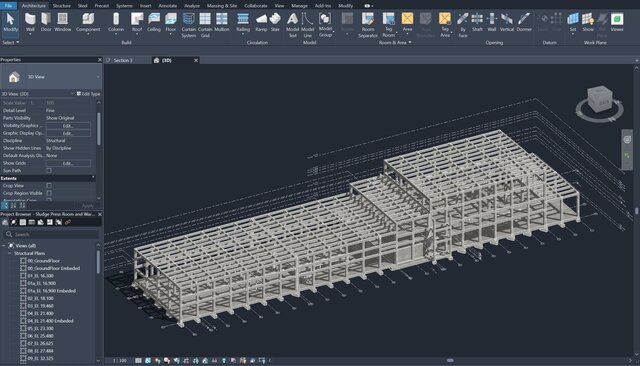The height and width of the screenshot is (366, 640).
Task: Collapse the Views (all) tree node
Action: pyautogui.click(x=4, y=246)
